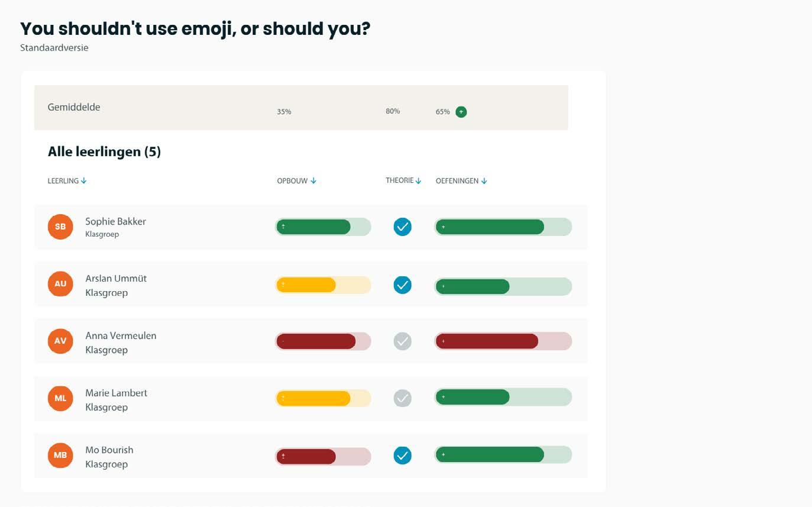Click Mo Bourish's MB avatar icon
The height and width of the screenshot is (507, 812).
pos(60,455)
